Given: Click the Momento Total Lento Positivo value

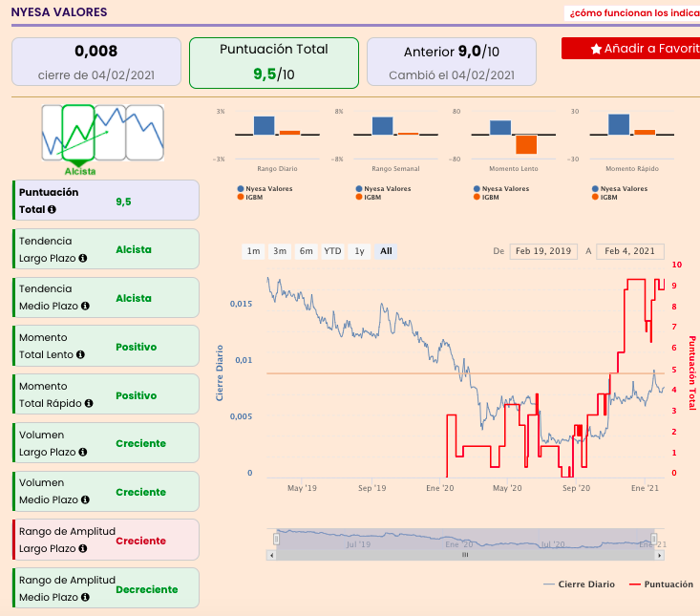Looking at the screenshot, I should pos(137,347).
